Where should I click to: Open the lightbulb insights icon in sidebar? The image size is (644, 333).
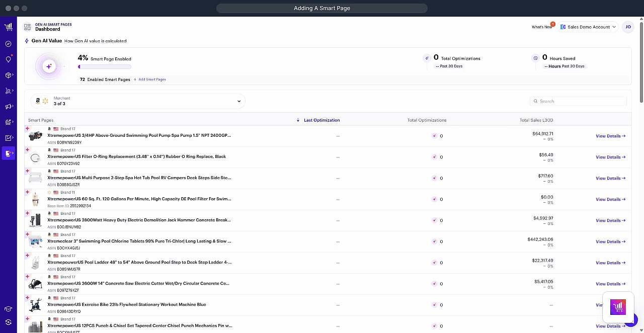[8, 59]
